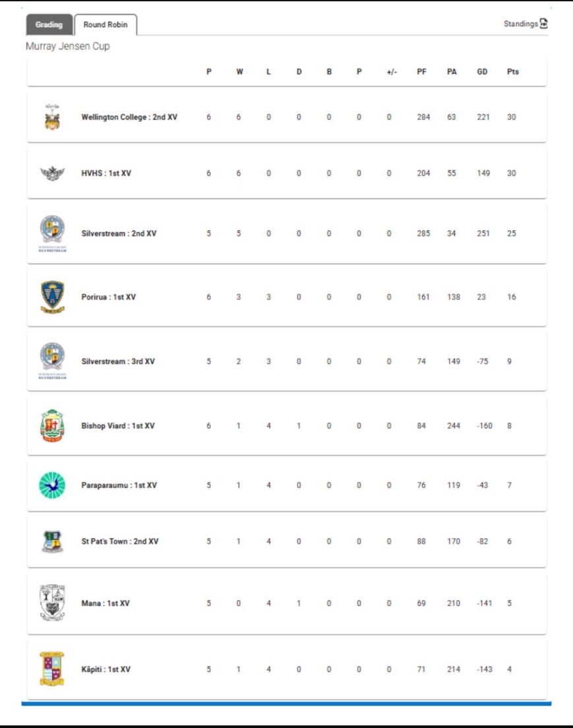Open Wellington College : 2nd XV team link

tap(129, 117)
